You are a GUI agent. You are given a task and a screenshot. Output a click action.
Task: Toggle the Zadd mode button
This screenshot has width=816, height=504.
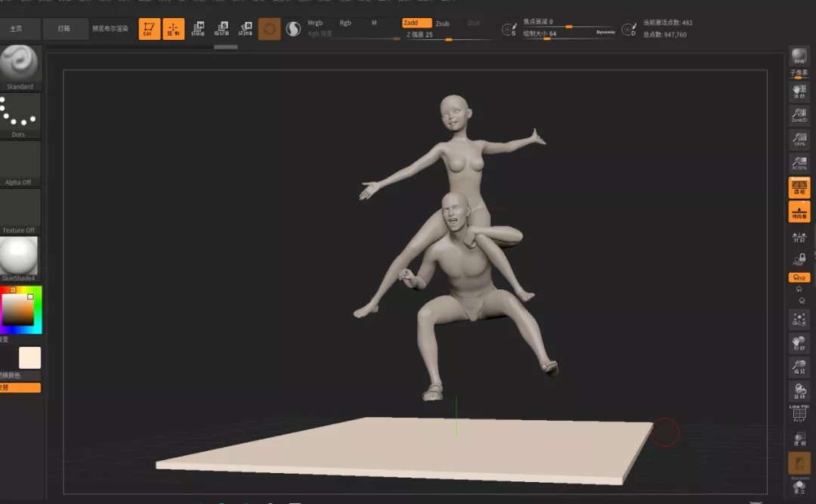(416, 23)
